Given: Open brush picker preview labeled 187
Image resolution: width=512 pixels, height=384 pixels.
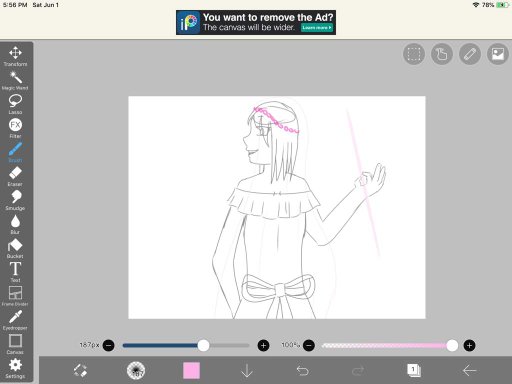Looking at the screenshot, I should pyautogui.click(x=136, y=370).
